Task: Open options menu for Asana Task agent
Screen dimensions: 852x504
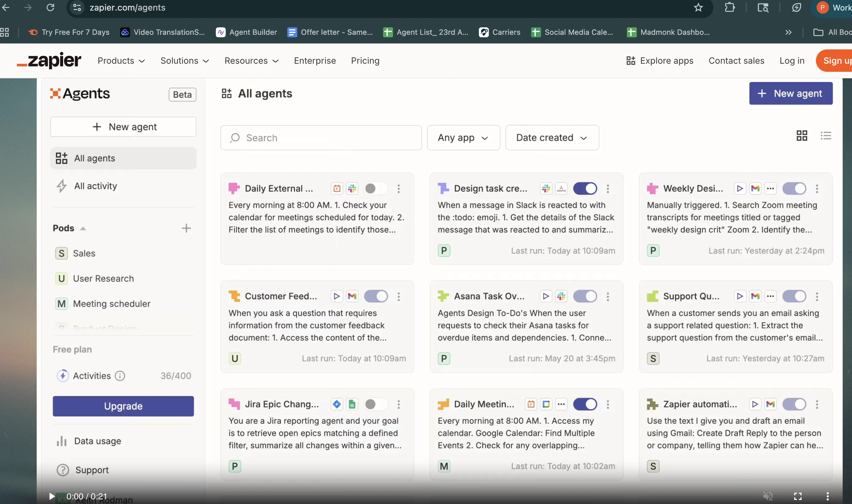Action: point(608,296)
